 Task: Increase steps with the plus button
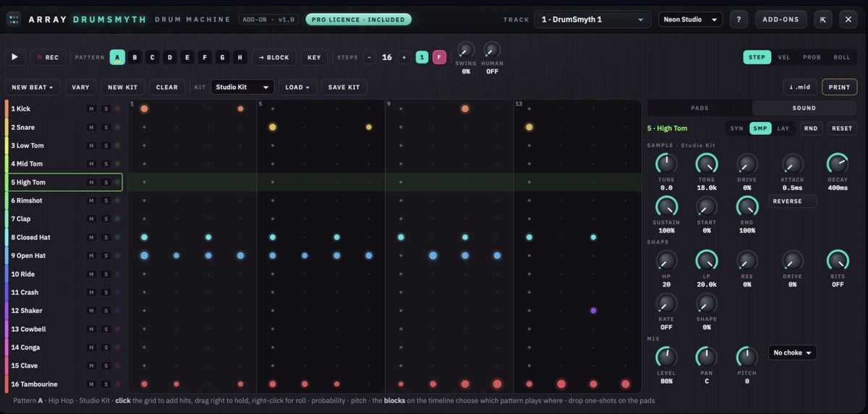pyautogui.click(x=404, y=57)
